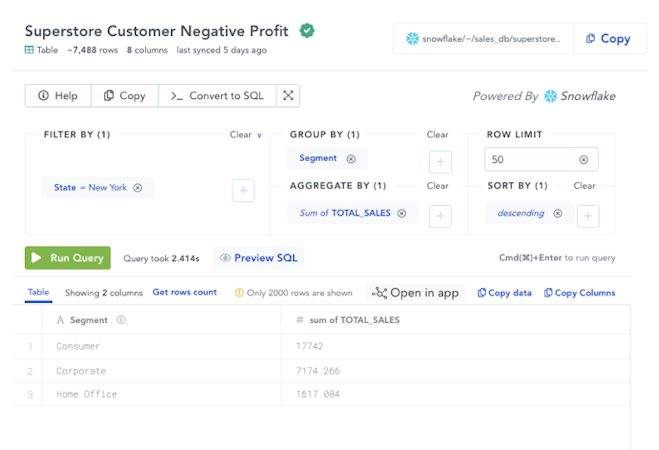Clear the Aggregate By section
This screenshot has height=450, width=659.
[x=438, y=186]
